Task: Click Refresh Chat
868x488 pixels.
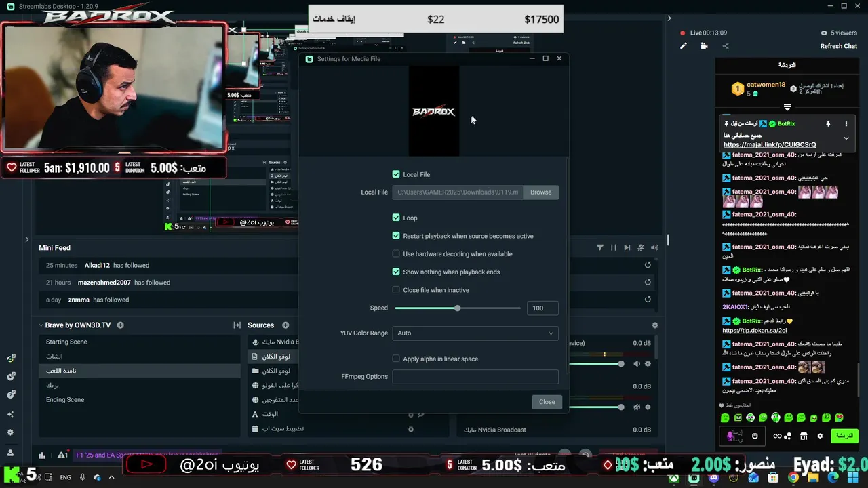Action: pyautogui.click(x=838, y=46)
